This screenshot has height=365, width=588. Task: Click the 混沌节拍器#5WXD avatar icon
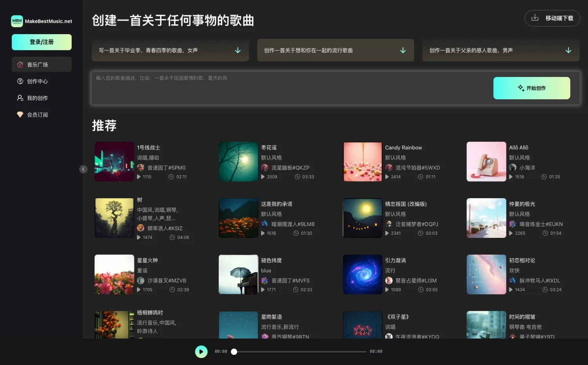pyautogui.click(x=389, y=168)
